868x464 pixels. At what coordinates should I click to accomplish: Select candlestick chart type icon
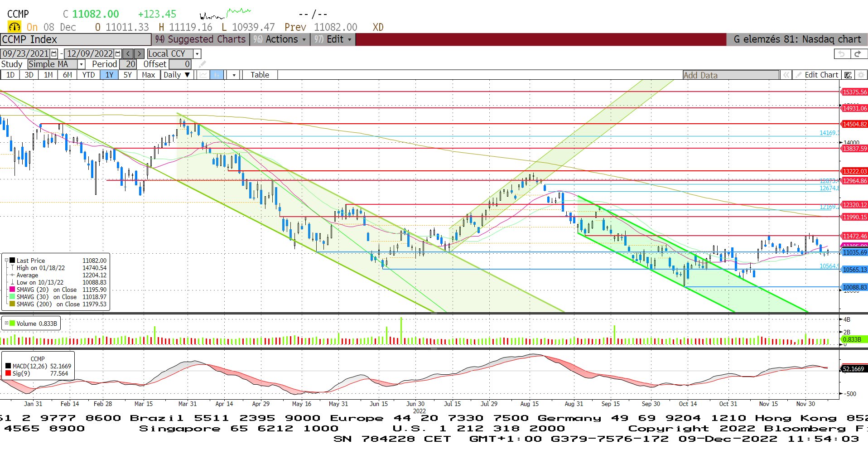[217, 75]
